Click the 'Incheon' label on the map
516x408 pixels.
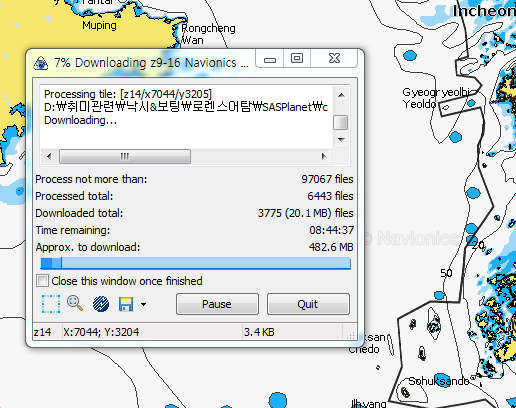(x=484, y=11)
